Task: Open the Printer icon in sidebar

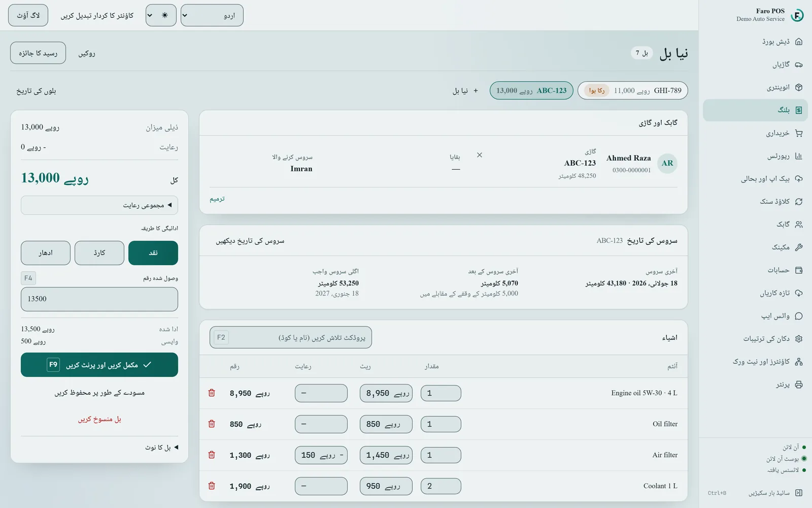Action: 799,385
